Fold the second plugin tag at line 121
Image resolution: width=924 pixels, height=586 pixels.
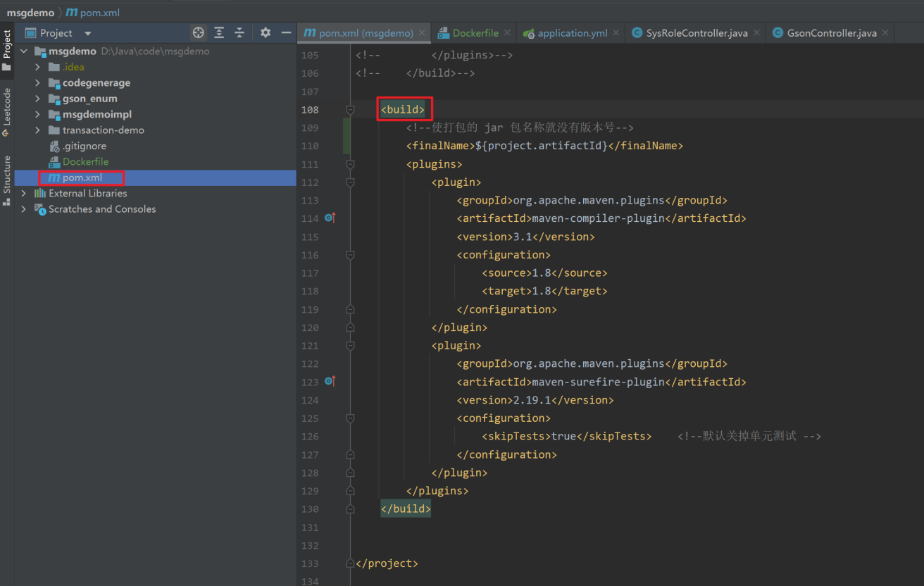350,346
